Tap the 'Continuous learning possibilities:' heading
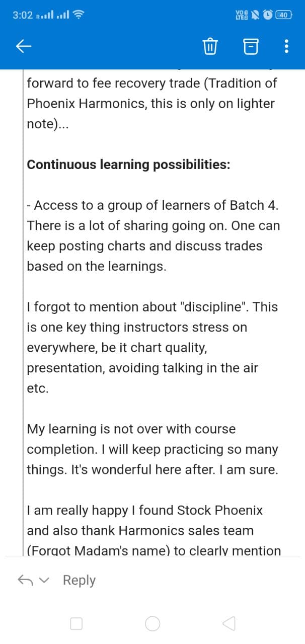Screen dimensions: 305x644 [x=128, y=165]
